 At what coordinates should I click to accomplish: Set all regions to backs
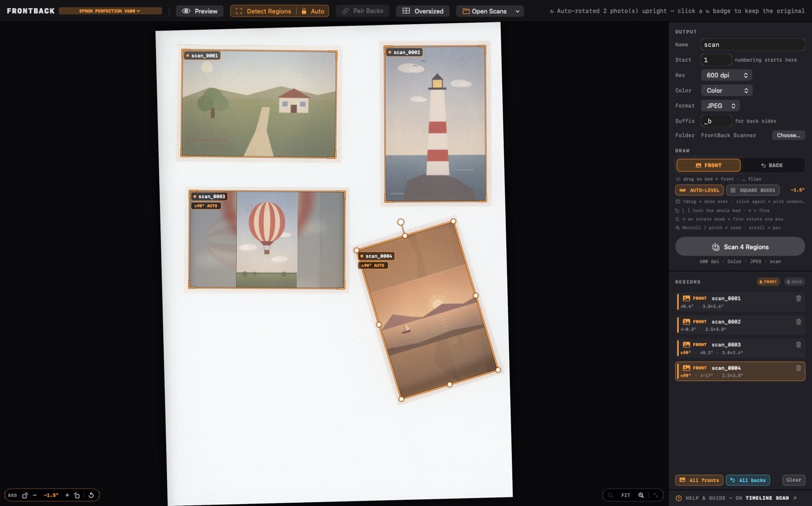pyautogui.click(x=748, y=480)
